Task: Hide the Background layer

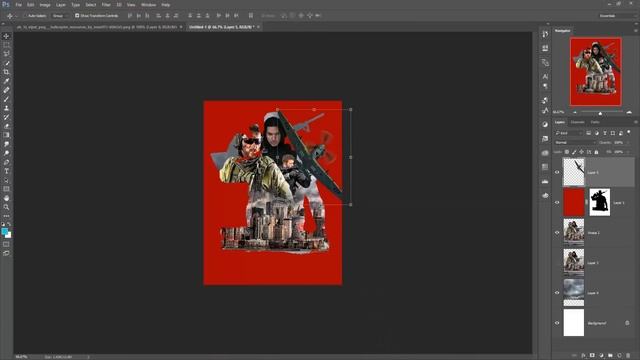Action: coord(557,323)
